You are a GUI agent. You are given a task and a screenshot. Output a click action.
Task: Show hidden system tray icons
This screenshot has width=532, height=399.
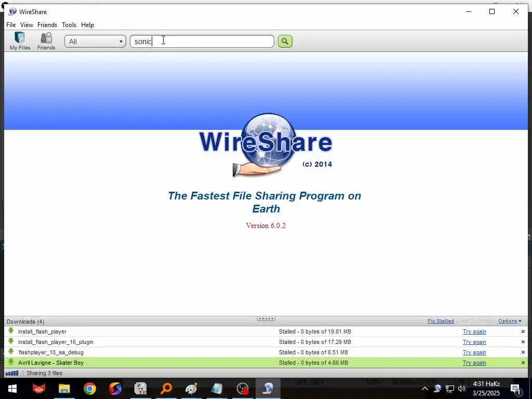425,389
